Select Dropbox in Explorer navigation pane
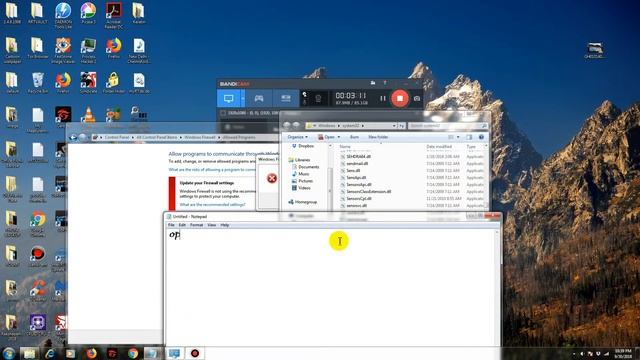The height and width of the screenshot is (360, 640). (303, 146)
